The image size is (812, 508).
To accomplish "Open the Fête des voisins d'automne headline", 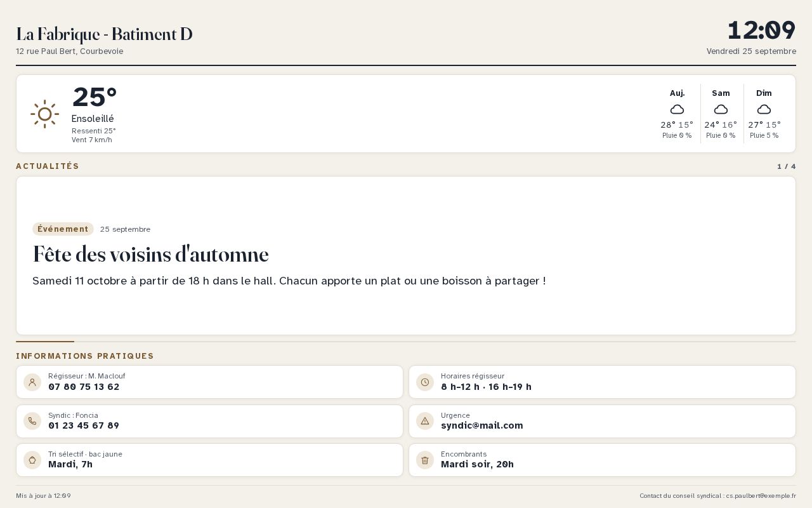I will (x=150, y=255).
